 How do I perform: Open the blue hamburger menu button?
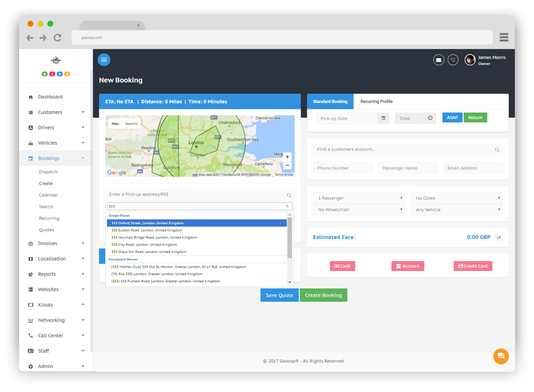pos(104,60)
